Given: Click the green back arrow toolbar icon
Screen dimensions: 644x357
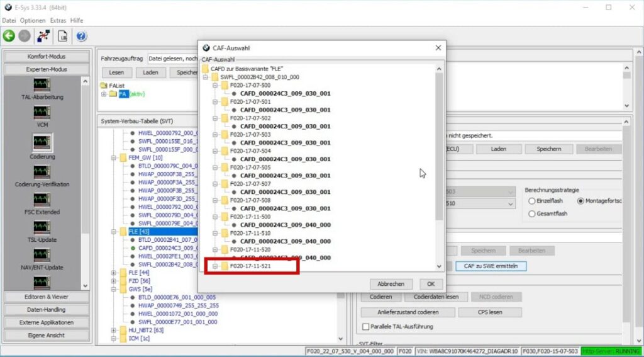Looking at the screenshot, I should pos(9,36).
